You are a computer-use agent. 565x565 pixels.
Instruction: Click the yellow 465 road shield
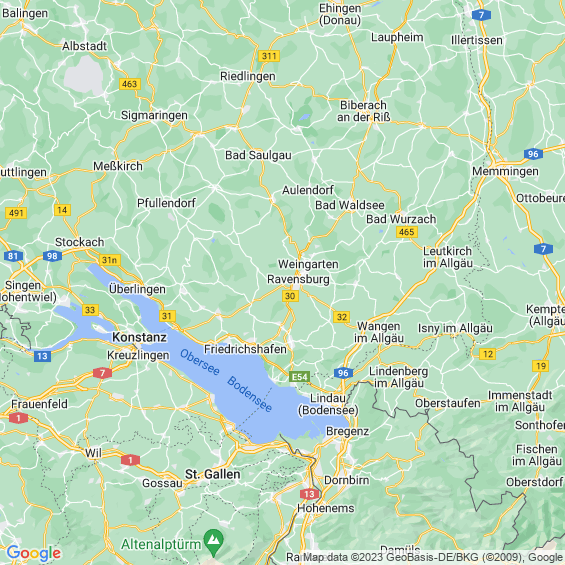coord(407,232)
